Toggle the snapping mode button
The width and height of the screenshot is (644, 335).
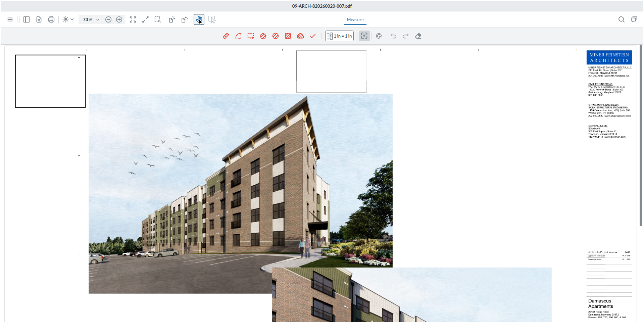click(x=364, y=36)
